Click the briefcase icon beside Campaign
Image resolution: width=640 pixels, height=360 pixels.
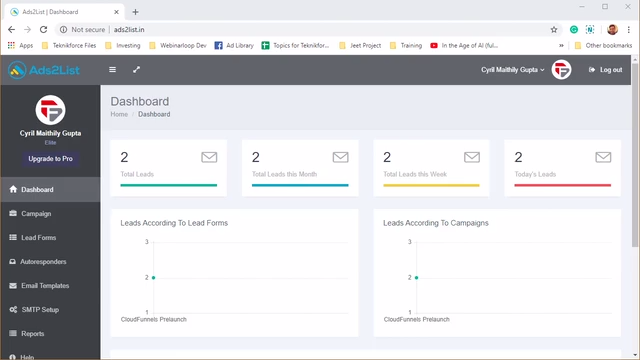(13, 213)
